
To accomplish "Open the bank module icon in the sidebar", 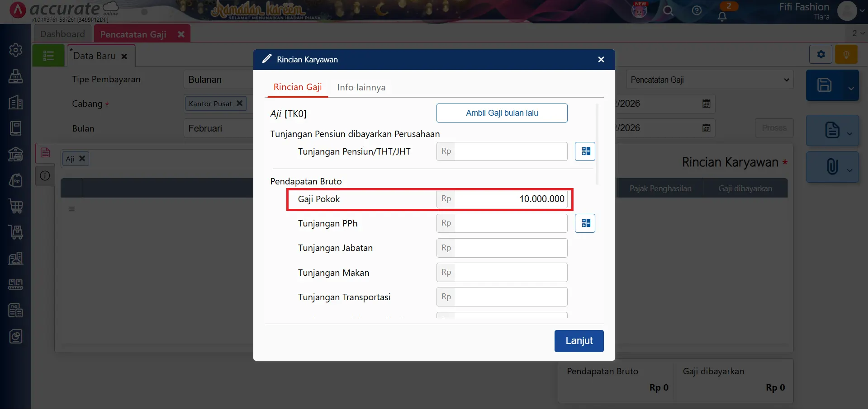I will pos(16,154).
